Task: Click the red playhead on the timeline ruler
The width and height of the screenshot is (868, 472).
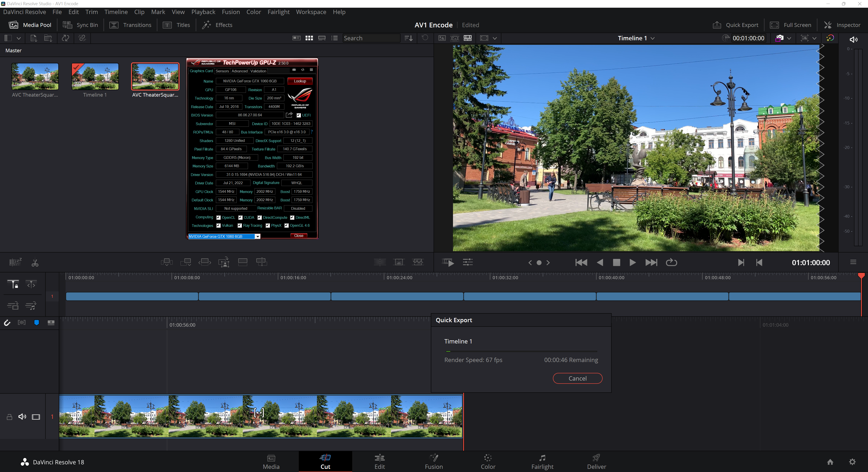Action: pos(861,276)
